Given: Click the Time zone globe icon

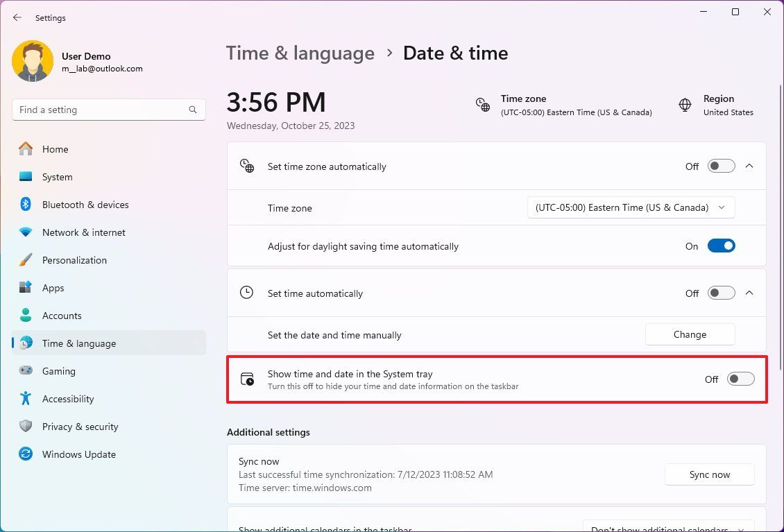Looking at the screenshot, I should tap(484, 104).
